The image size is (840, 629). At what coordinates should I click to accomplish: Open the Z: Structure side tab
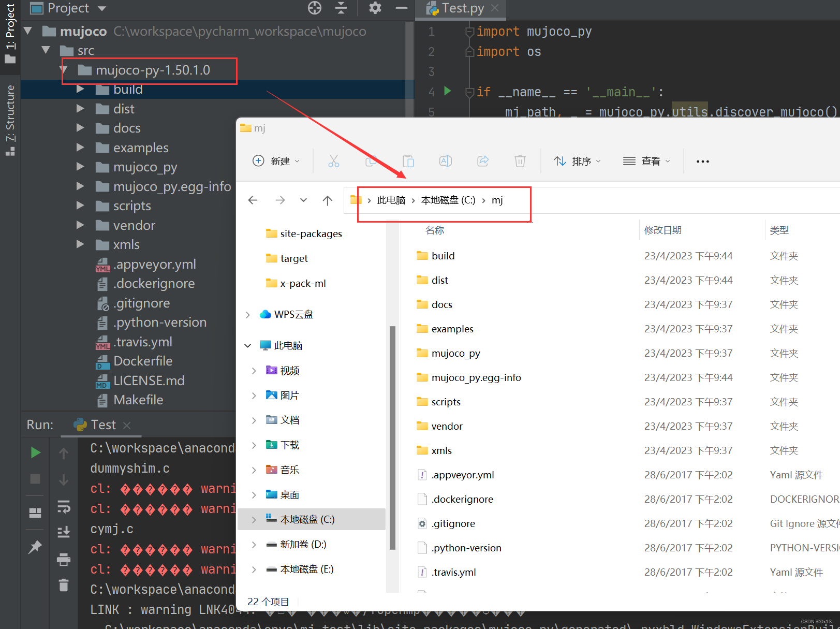(10, 120)
